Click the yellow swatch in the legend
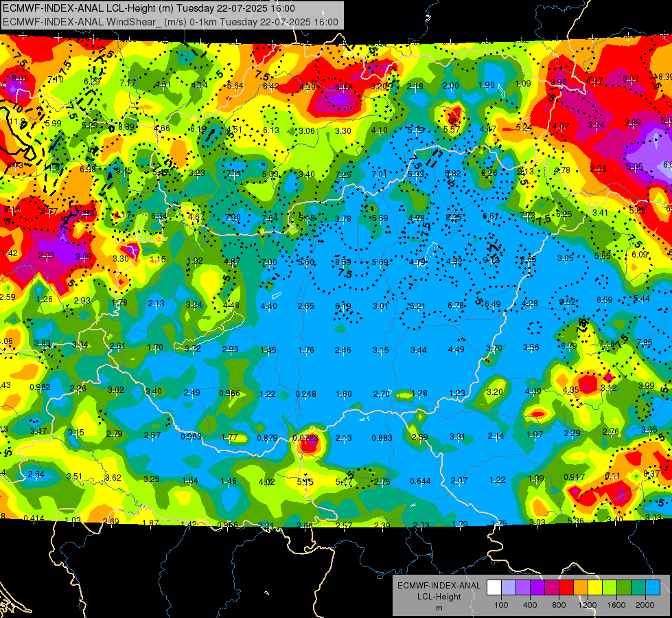Viewport: 672px width, 618px height. coord(595,588)
